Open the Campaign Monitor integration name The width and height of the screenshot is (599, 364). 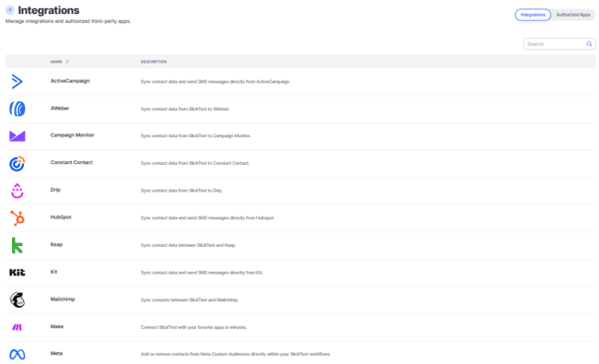[72, 135]
